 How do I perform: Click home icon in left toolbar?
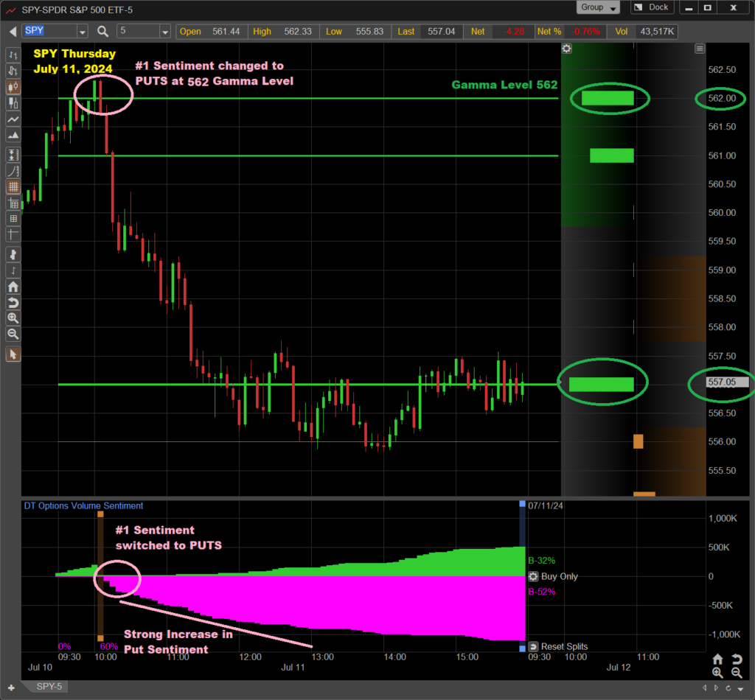(x=13, y=287)
